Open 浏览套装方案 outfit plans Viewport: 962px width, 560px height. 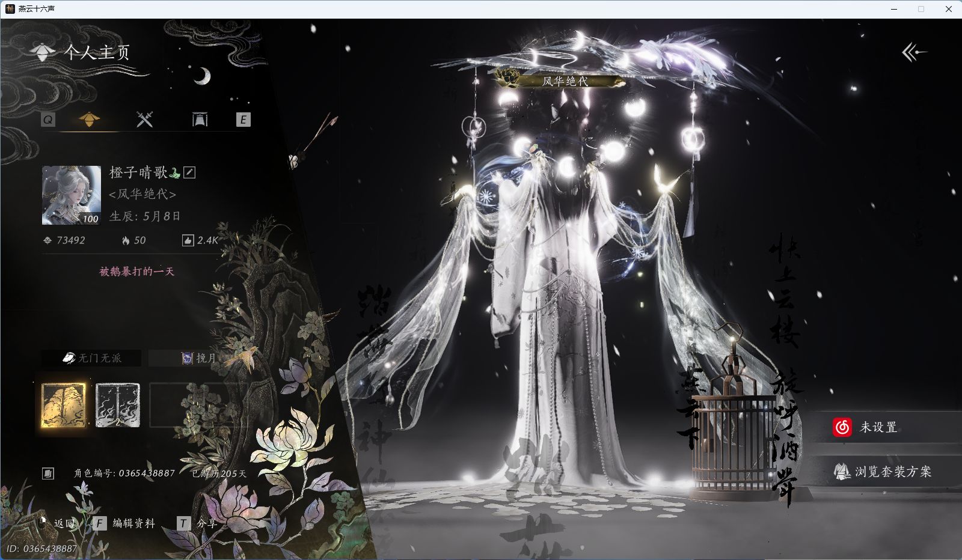[x=883, y=472]
